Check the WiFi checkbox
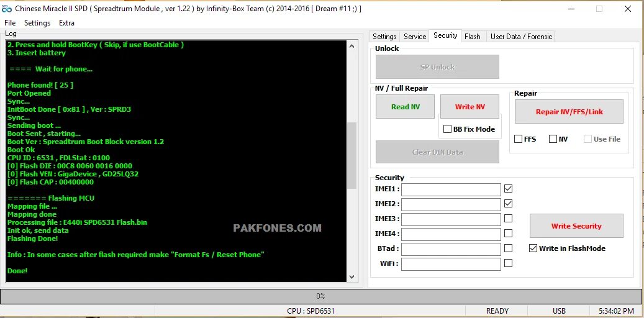 [x=508, y=263]
